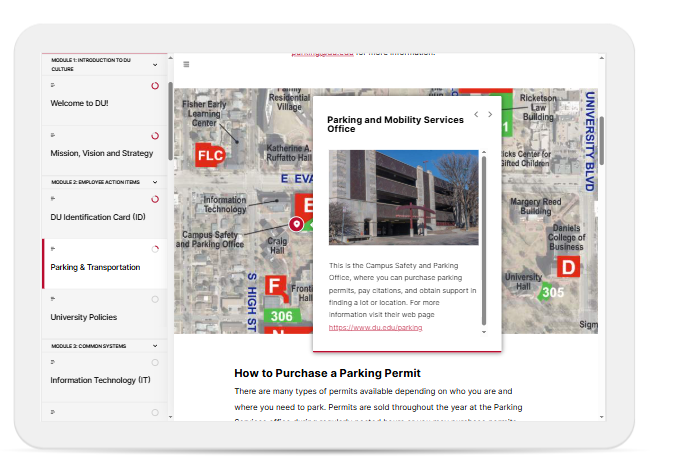This screenshot has height=476, width=673.
Task: Open the du.edu/parking link in popup
Action: (x=376, y=327)
